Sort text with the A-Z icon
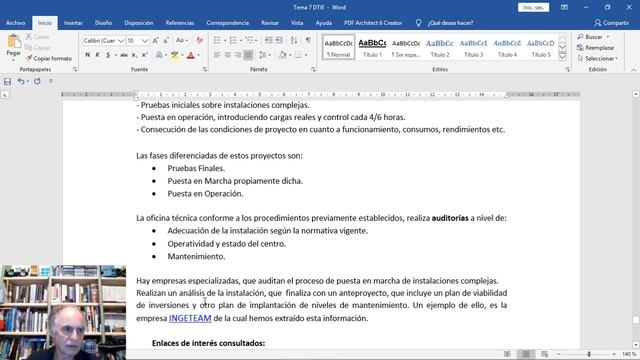This screenshot has height=360, width=640. [x=294, y=40]
